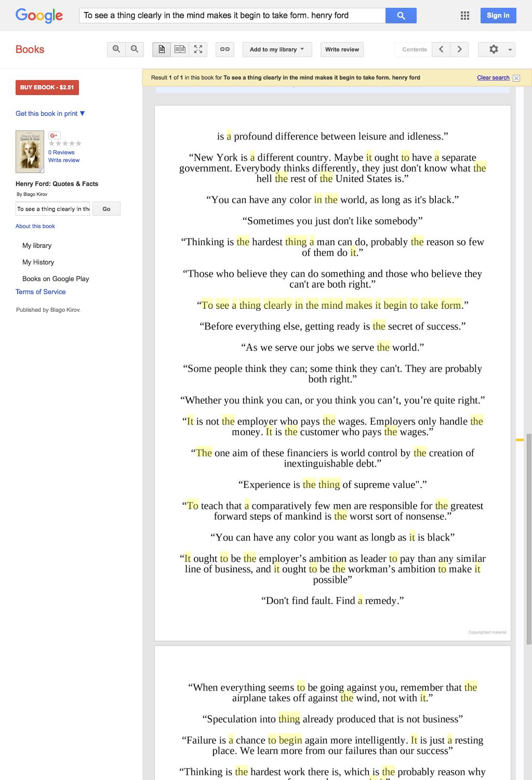Click the quote "Experience is the thing of supreme value"
The image size is (532, 780).
point(332,484)
